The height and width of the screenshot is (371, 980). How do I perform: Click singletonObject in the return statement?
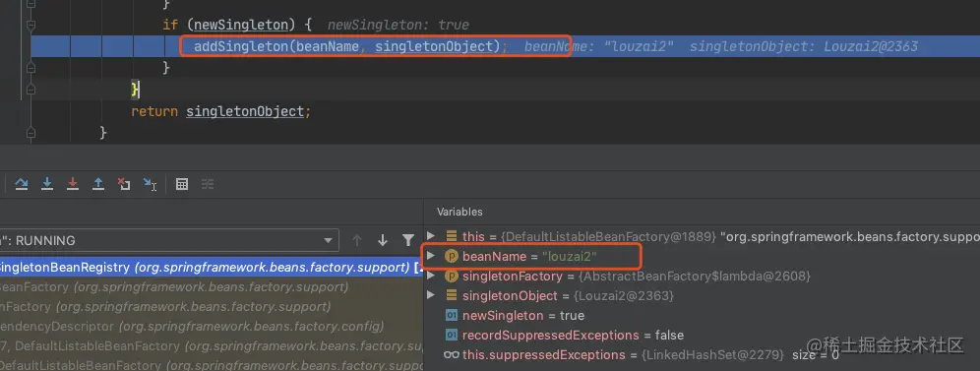point(245,111)
